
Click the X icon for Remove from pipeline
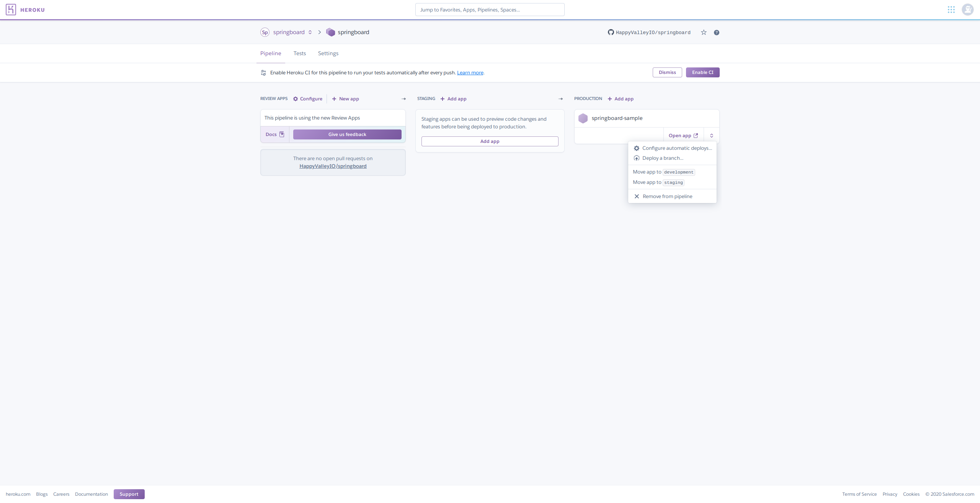click(637, 196)
